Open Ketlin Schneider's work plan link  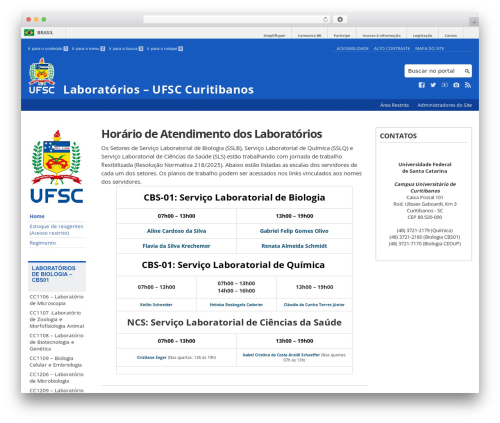(x=156, y=305)
